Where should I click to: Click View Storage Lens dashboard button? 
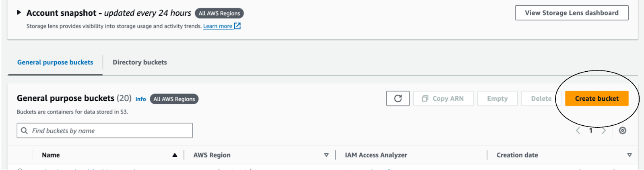point(572,13)
